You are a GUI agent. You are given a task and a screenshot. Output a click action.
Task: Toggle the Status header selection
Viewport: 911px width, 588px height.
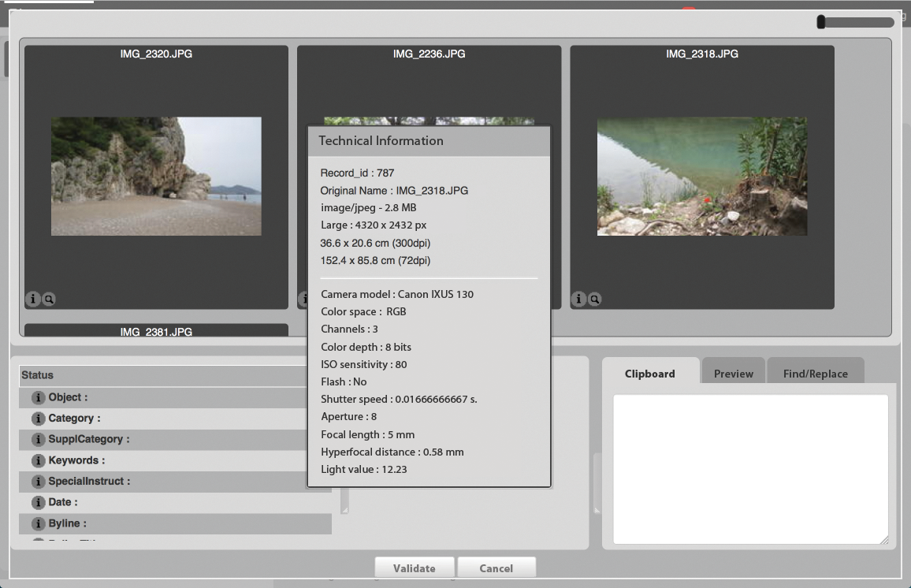(158, 374)
